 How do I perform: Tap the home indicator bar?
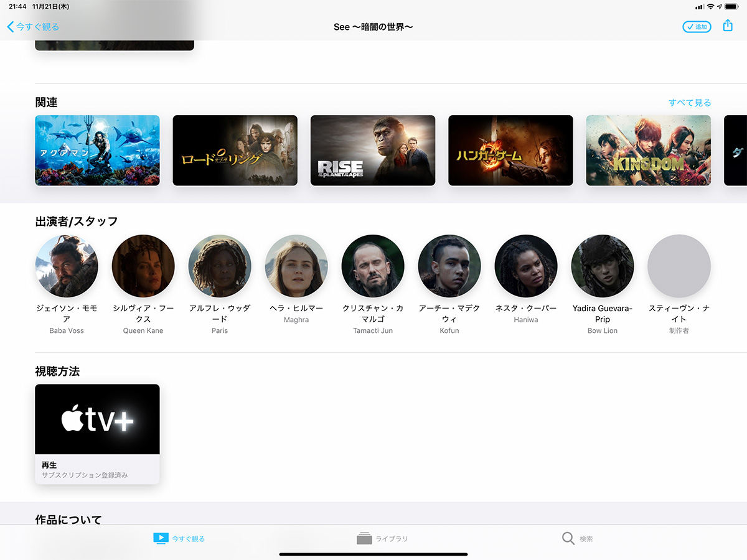374,554
